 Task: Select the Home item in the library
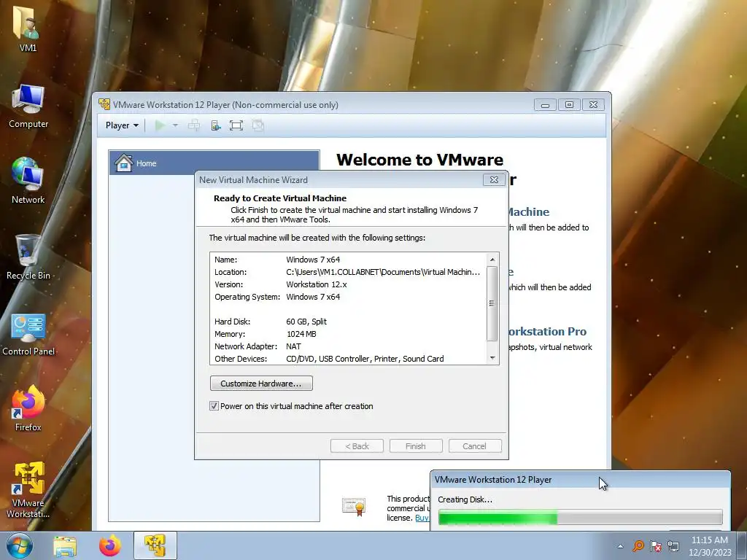(x=214, y=163)
